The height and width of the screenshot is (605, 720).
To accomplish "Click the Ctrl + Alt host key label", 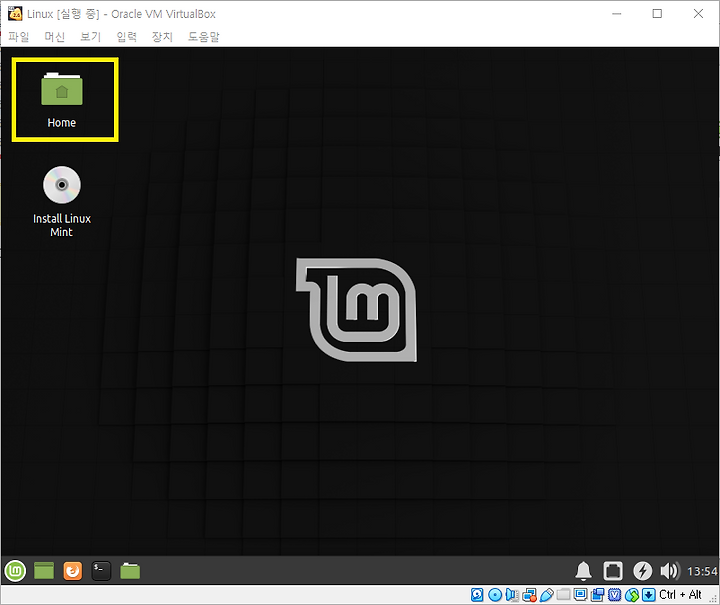I will tap(680, 595).
